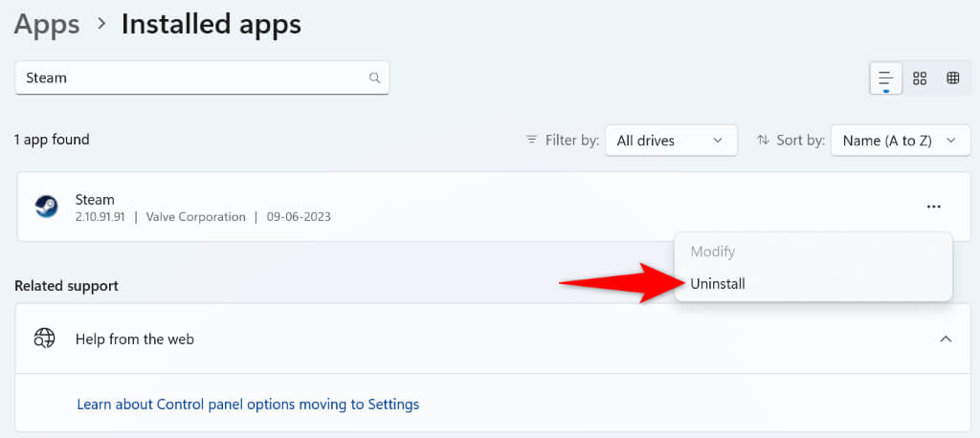Choose Uninstall from the context menu
980x438 pixels.
coord(718,284)
